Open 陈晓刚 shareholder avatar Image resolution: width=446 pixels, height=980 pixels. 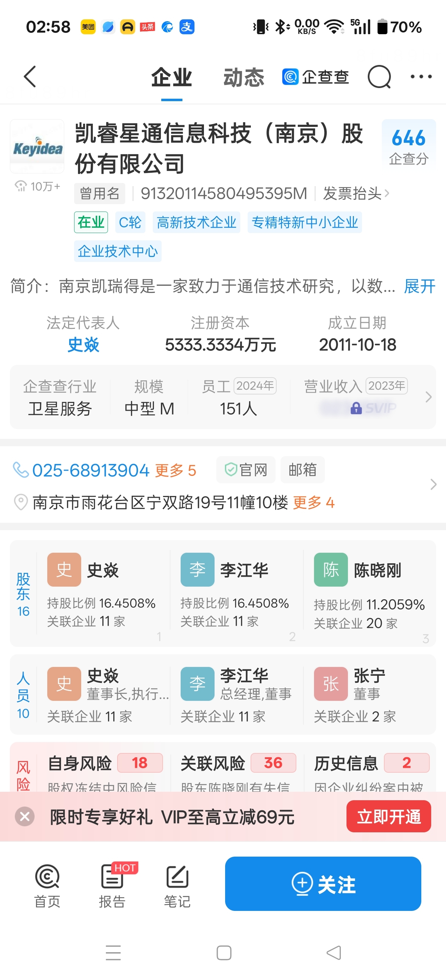(331, 570)
